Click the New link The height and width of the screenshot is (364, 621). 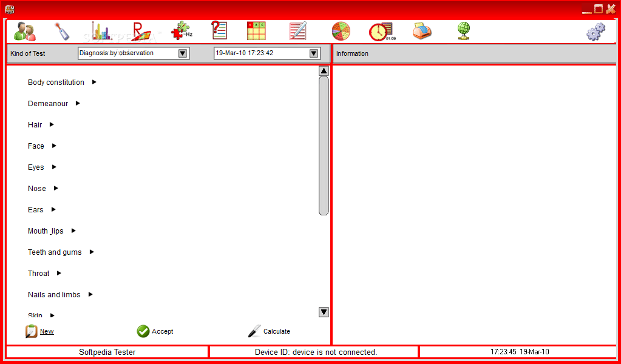(47, 332)
